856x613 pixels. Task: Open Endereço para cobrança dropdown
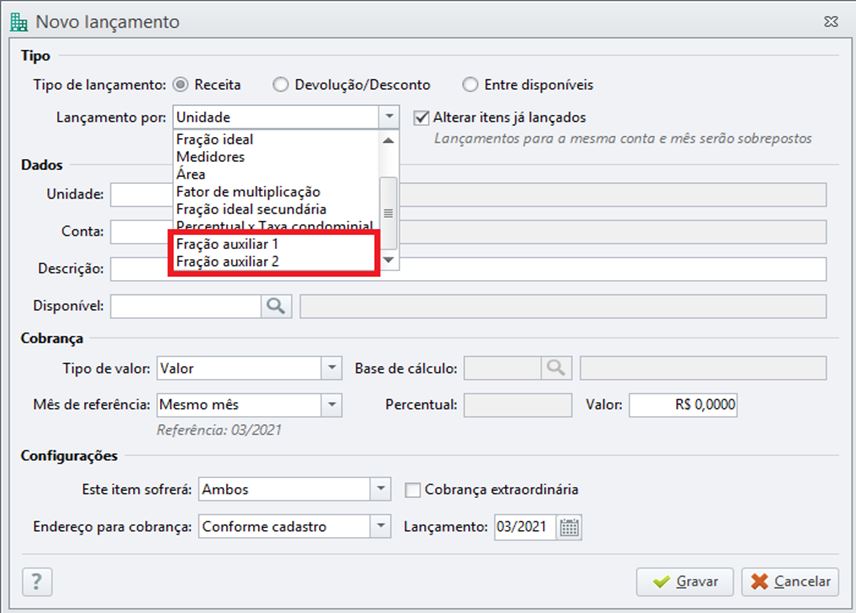point(381,527)
